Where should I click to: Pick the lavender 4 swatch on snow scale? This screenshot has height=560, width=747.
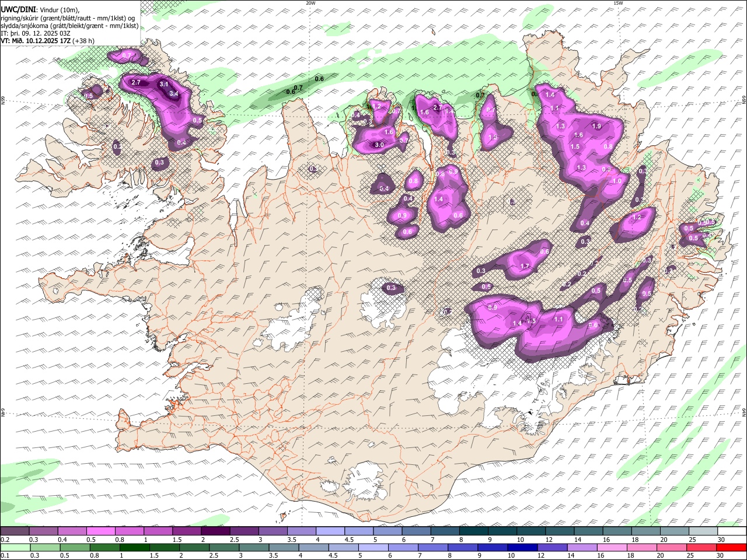point(330,531)
